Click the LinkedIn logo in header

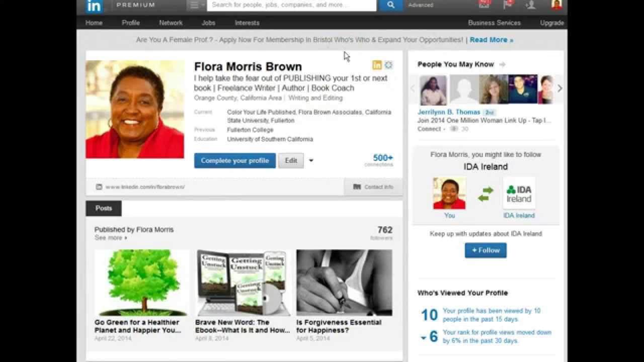pyautogui.click(x=94, y=6)
